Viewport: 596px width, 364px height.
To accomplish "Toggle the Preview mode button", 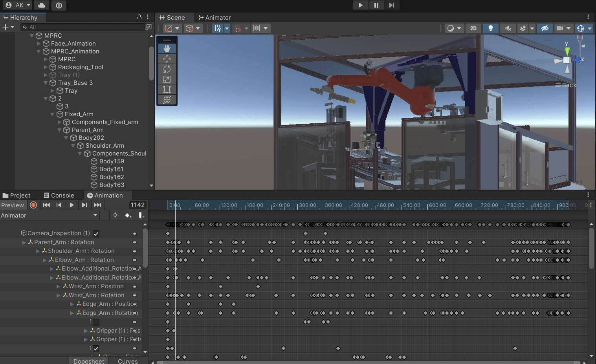I will pyautogui.click(x=13, y=205).
